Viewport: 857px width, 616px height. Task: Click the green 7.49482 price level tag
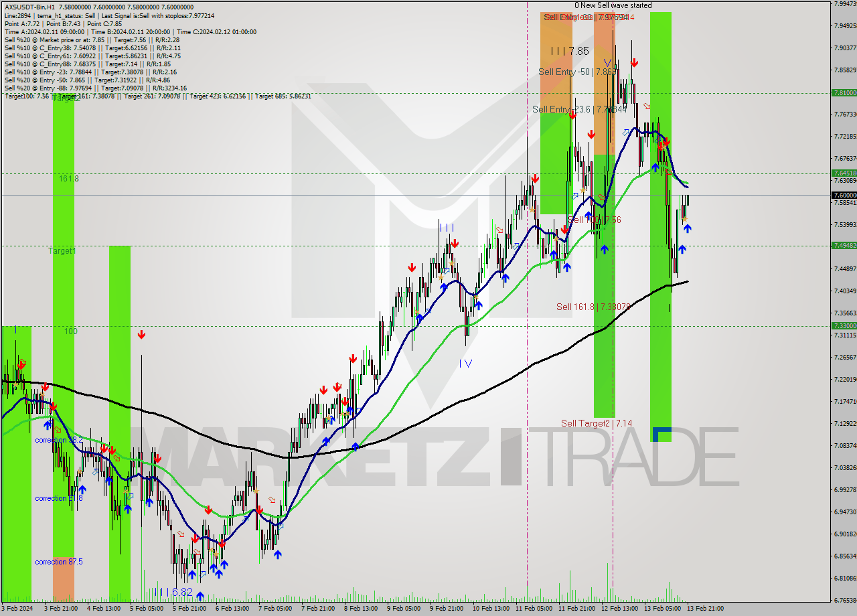coord(844,245)
